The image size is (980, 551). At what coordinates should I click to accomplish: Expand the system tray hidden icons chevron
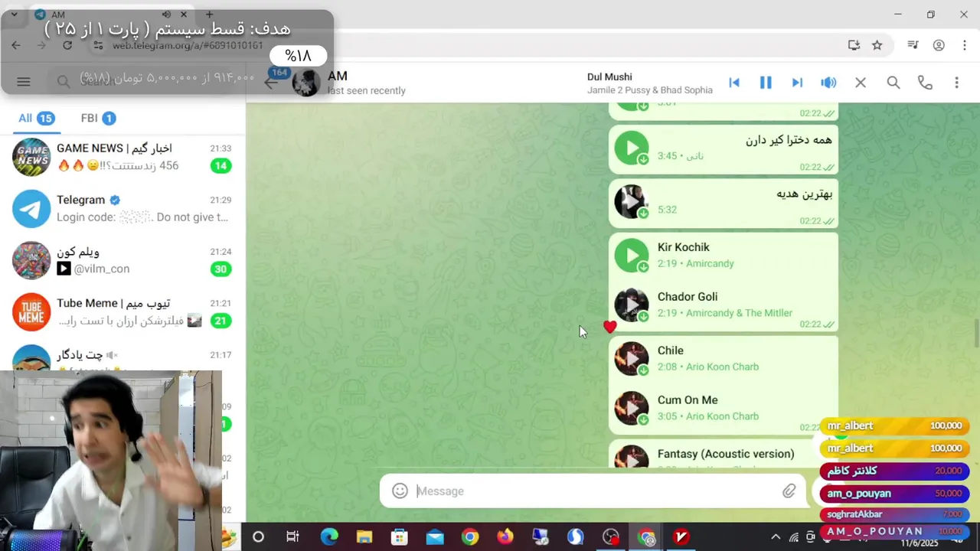pyautogui.click(x=776, y=537)
